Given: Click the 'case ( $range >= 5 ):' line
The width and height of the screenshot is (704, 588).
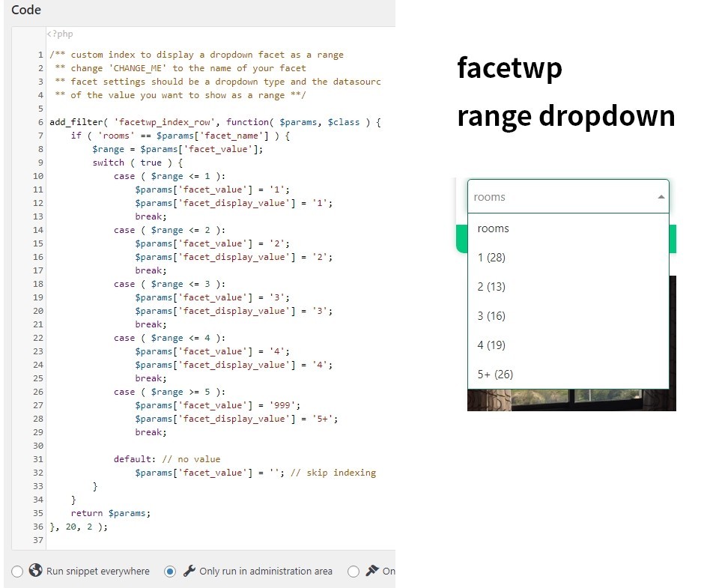Looking at the screenshot, I should click(x=170, y=392).
